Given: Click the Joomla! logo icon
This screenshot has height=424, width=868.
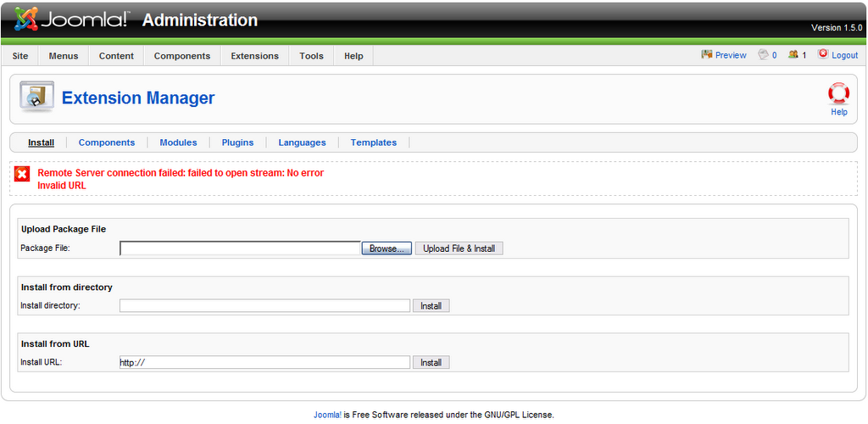Looking at the screenshot, I should click(26, 20).
